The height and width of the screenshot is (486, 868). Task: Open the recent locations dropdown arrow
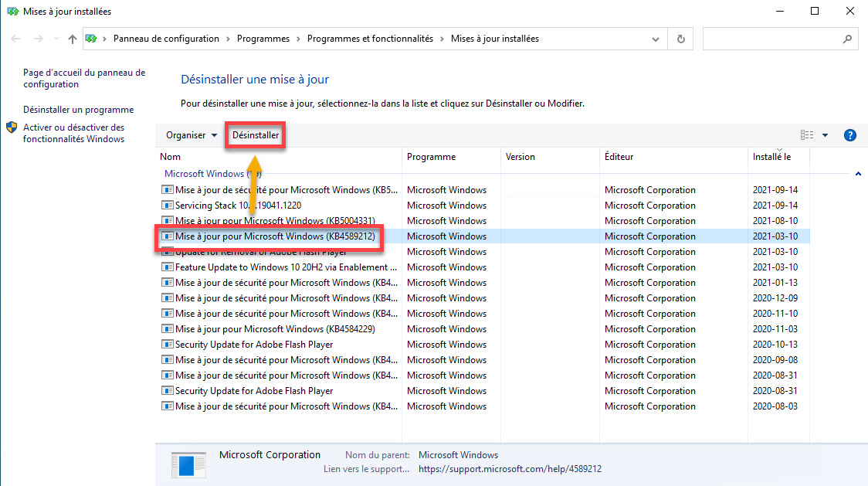(x=56, y=39)
